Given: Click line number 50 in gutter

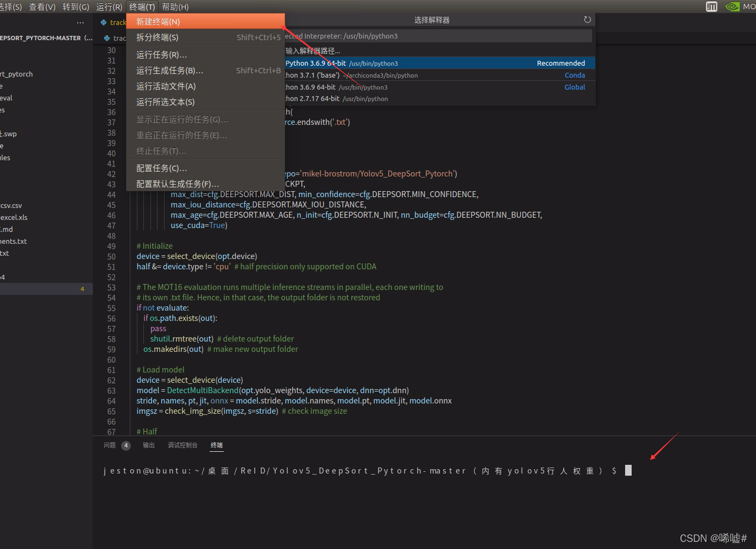Looking at the screenshot, I should (111, 256).
